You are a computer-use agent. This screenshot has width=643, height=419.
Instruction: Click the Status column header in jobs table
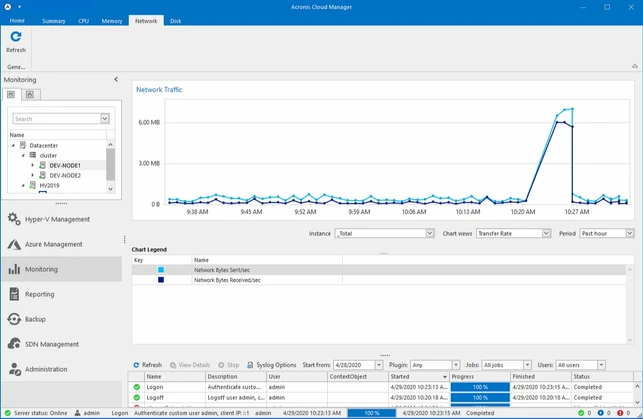click(x=602, y=376)
